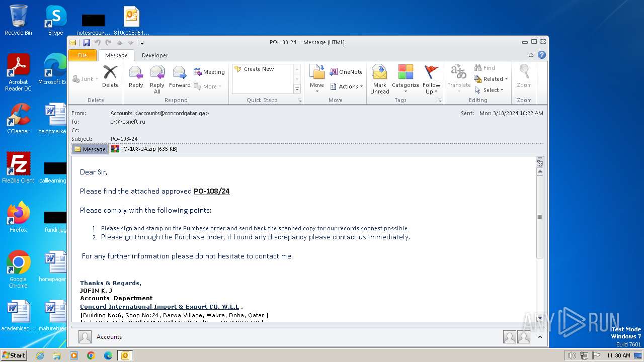This screenshot has height=362, width=644.
Task: Open the Meeting reply option
Action: 209,72
